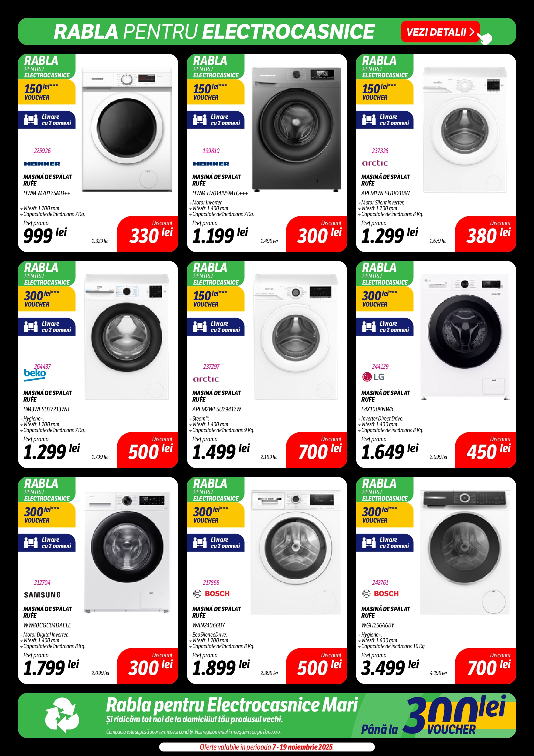This screenshot has width=534, height=756.
Task: Click the Heinner HWM-M7012SMD++ washer image
Action: tap(127, 130)
